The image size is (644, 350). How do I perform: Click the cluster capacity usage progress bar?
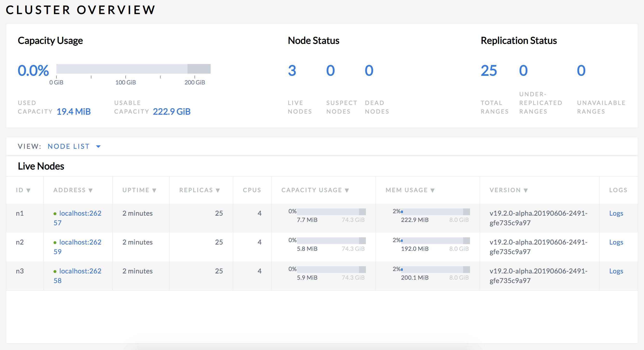click(134, 69)
